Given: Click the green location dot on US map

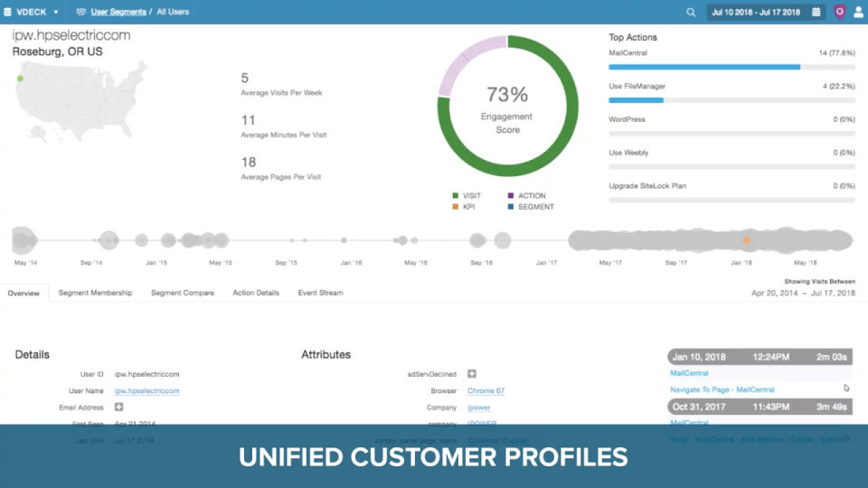Looking at the screenshot, I should 20,79.
